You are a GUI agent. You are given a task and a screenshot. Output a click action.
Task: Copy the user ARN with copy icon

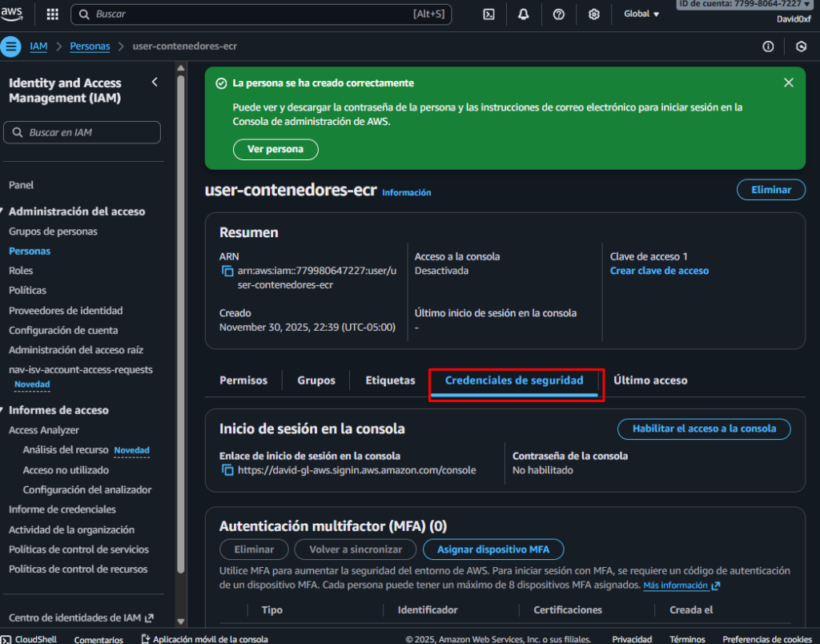[x=227, y=271]
